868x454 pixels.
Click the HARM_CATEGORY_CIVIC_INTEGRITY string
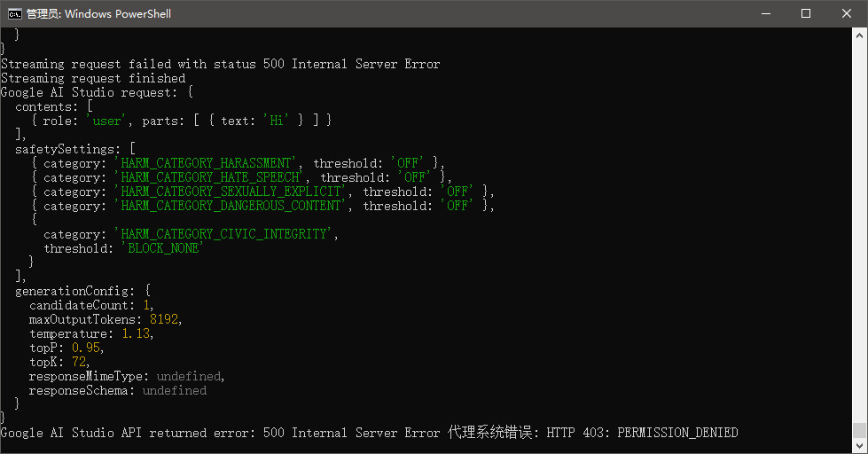point(224,234)
